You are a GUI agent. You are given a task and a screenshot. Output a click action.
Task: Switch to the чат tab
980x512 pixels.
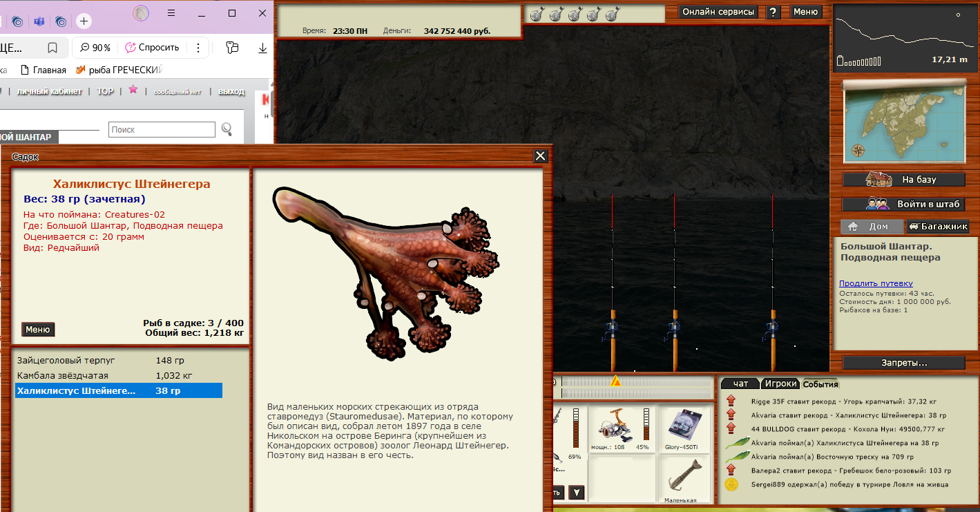point(740,383)
